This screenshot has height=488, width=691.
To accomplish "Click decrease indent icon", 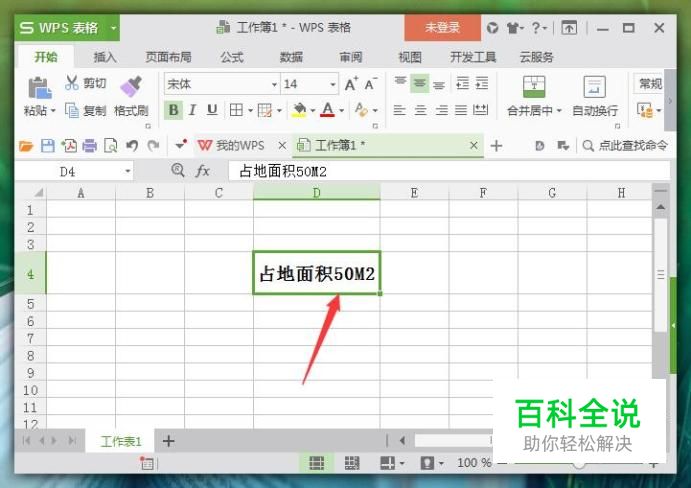I will (462, 83).
